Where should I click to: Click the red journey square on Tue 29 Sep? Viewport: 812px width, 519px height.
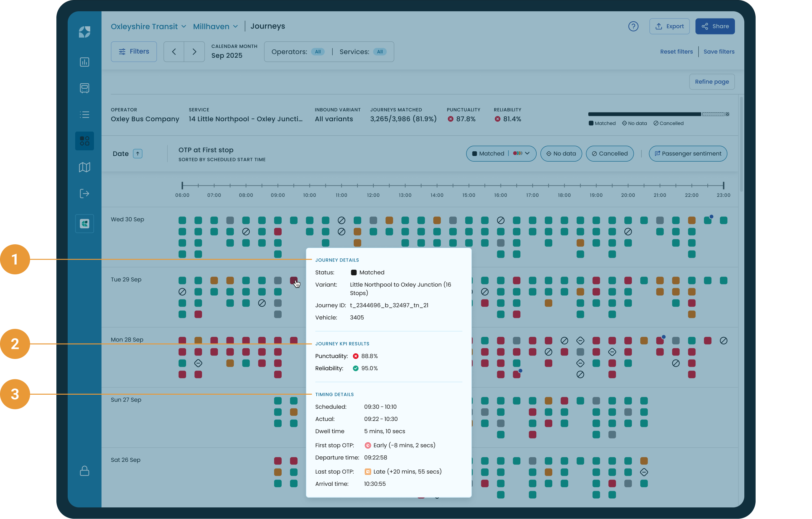293,280
